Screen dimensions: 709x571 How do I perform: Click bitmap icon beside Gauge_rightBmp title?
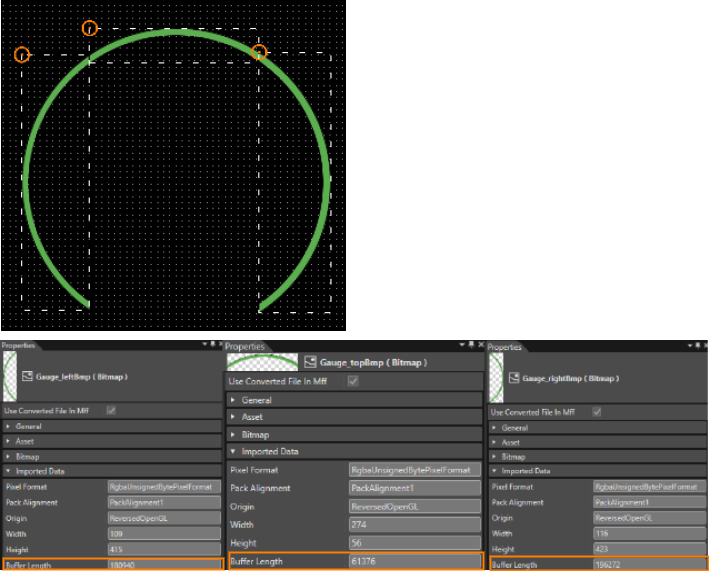514,378
